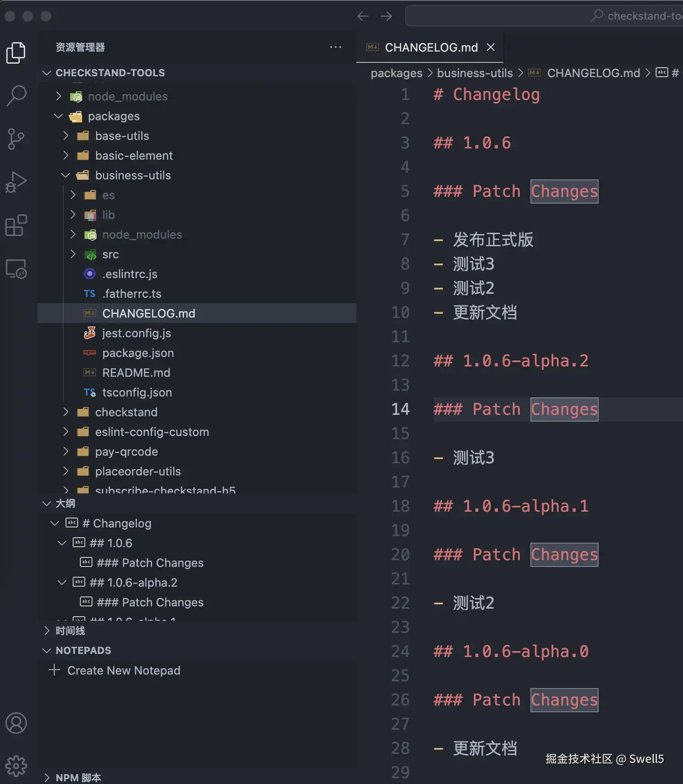Open the Search view icon
Image resolution: width=683 pixels, height=784 pixels.
(x=16, y=96)
